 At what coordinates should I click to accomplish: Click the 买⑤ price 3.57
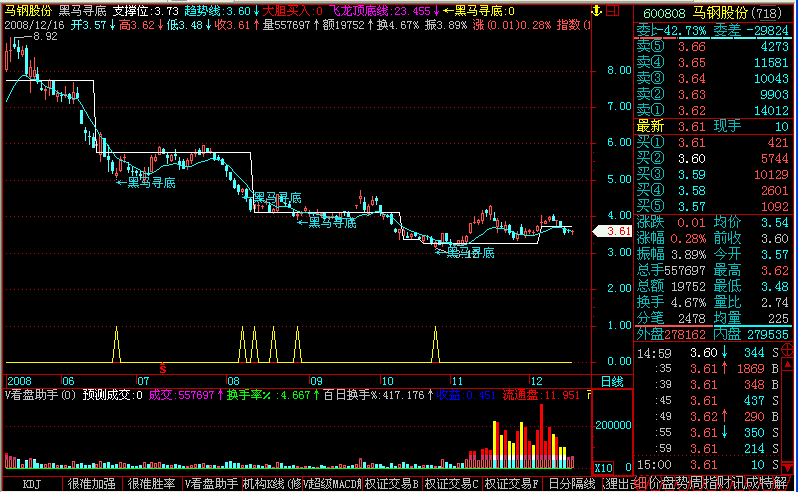tap(692, 207)
